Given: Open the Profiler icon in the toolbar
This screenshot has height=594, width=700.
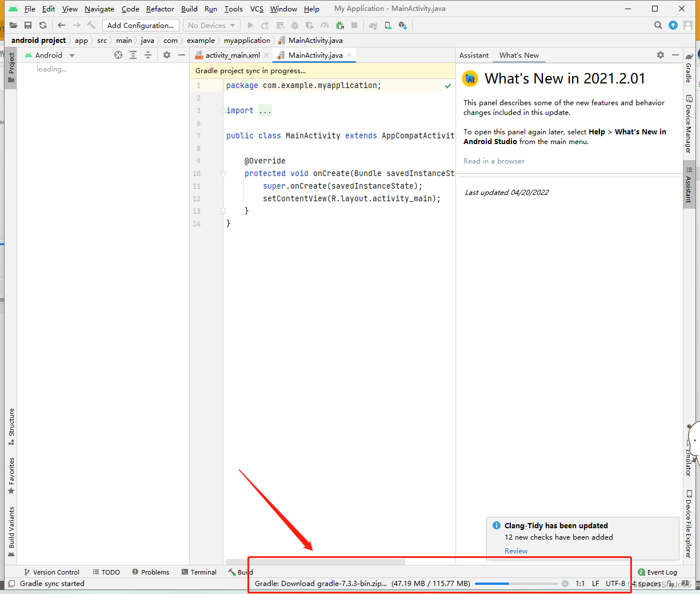Looking at the screenshot, I should (x=324, y=25).
